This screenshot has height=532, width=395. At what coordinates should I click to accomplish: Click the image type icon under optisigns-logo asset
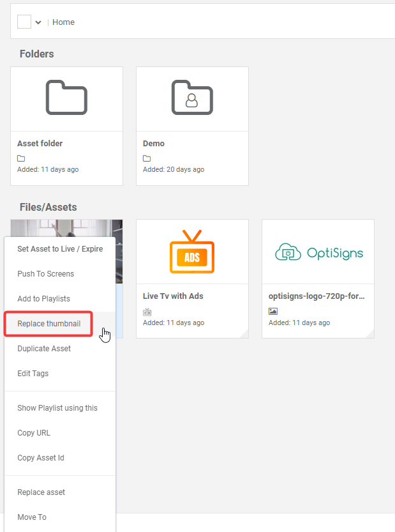tap(273, 312)
